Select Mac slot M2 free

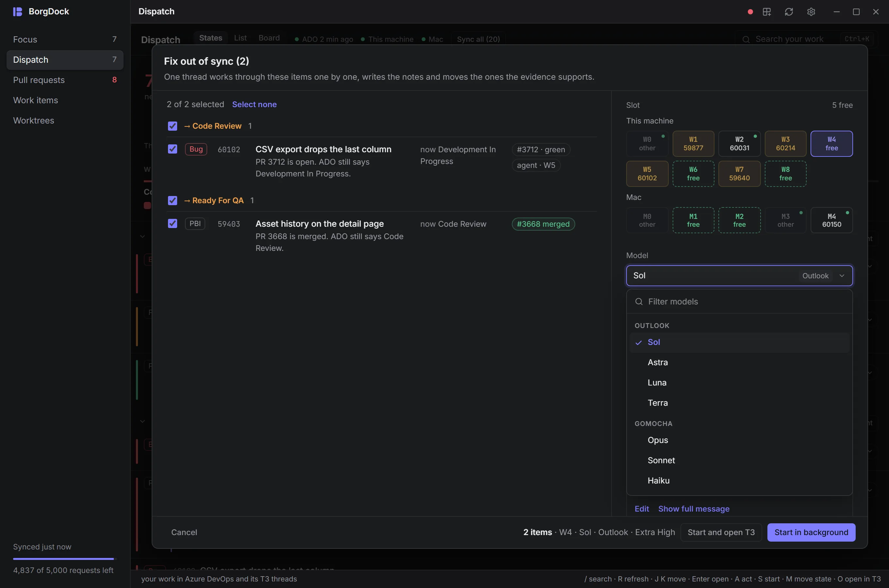click(x=739, y=220)
